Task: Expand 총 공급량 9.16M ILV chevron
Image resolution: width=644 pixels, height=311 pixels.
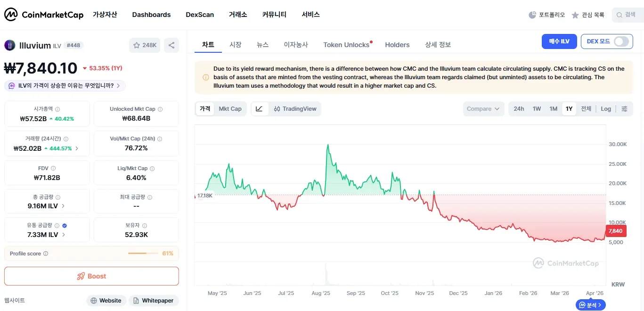Action: tap(63, 206)
